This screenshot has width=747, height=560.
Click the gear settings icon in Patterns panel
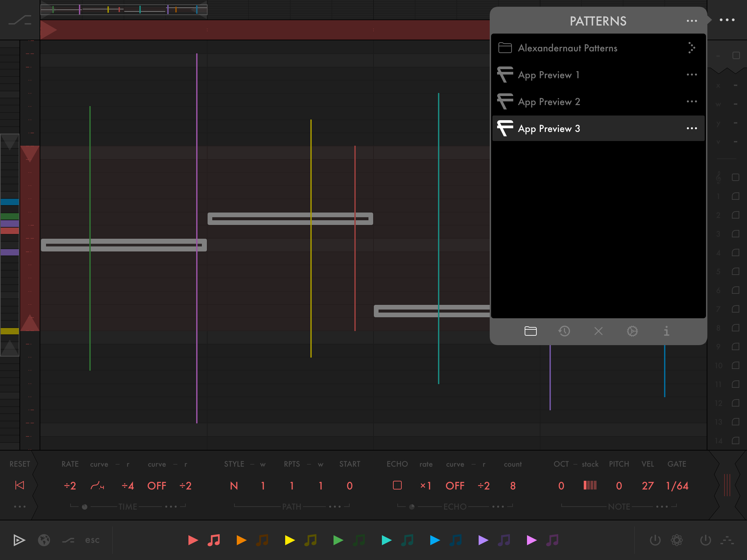tap(632, 331)
